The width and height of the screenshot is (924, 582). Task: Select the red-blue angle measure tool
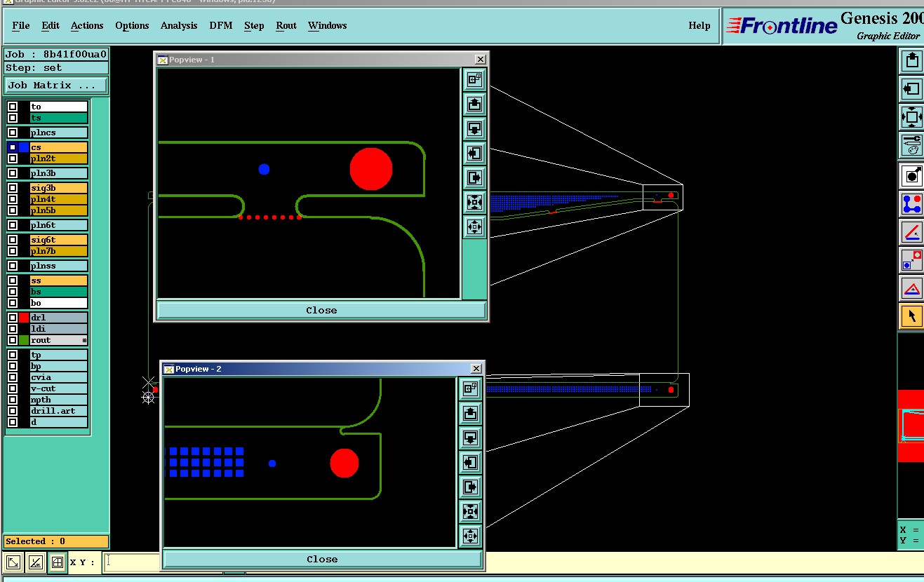pos(911,232)
